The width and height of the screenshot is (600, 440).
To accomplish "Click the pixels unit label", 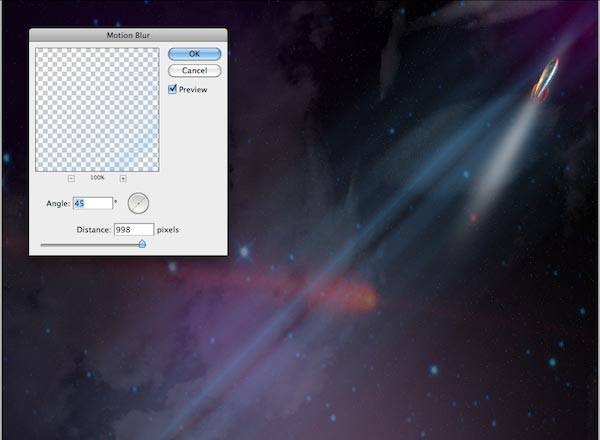I will [x=167, y=230].
